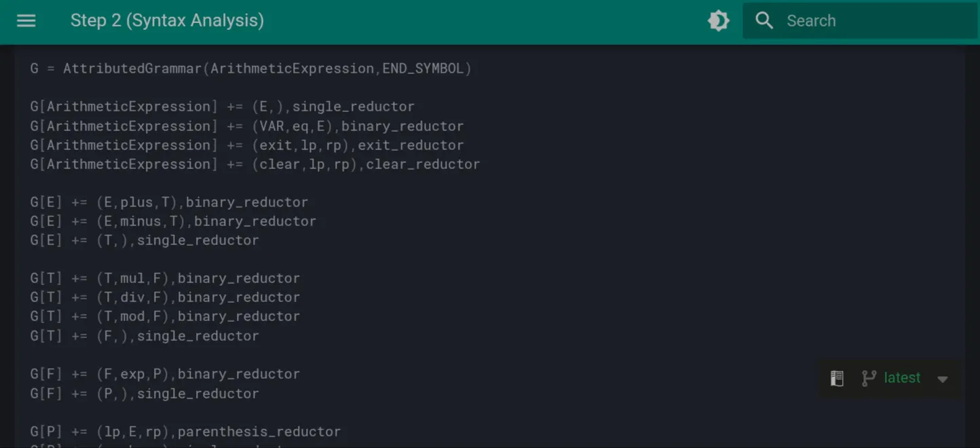The width and height of the screenshot is (980, 448).
Task: Click the word exit_reductor in code
Action: [411, 145]
